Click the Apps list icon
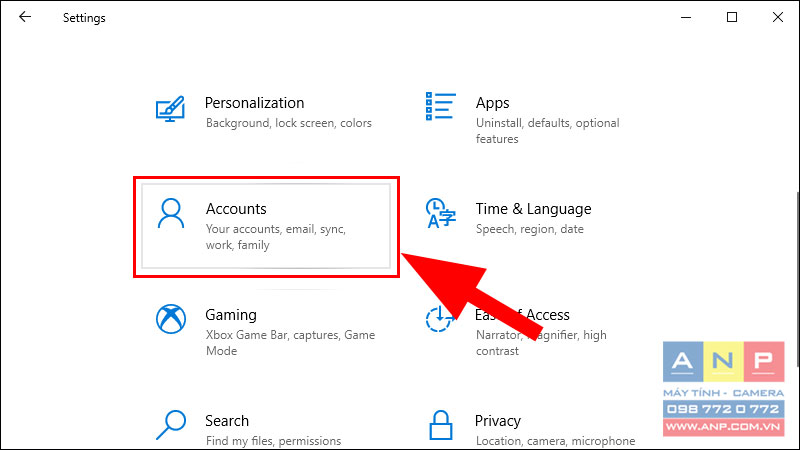The width and height of the screenshot is (800, 450). [x=440, y=106]
